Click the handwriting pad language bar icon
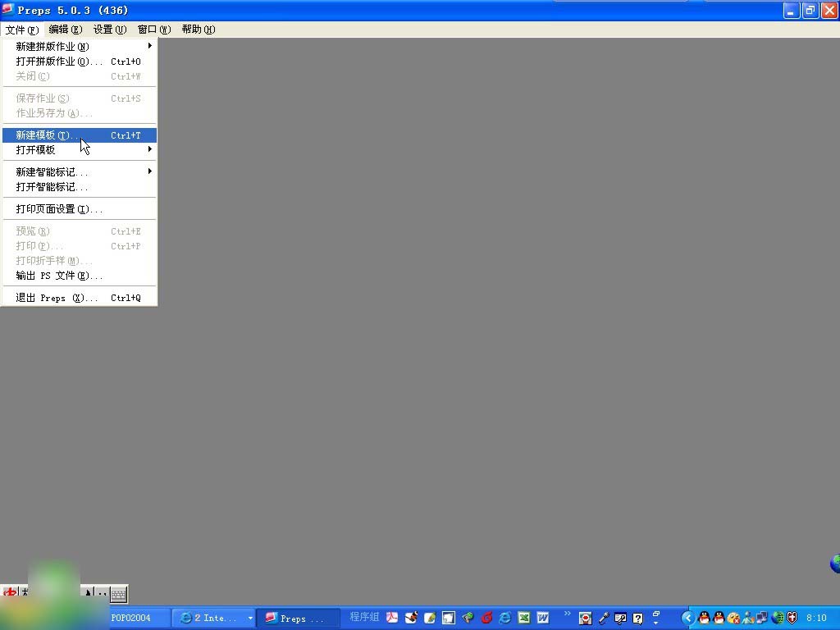Viewport: 840px width, 630px height. point(620,619)
